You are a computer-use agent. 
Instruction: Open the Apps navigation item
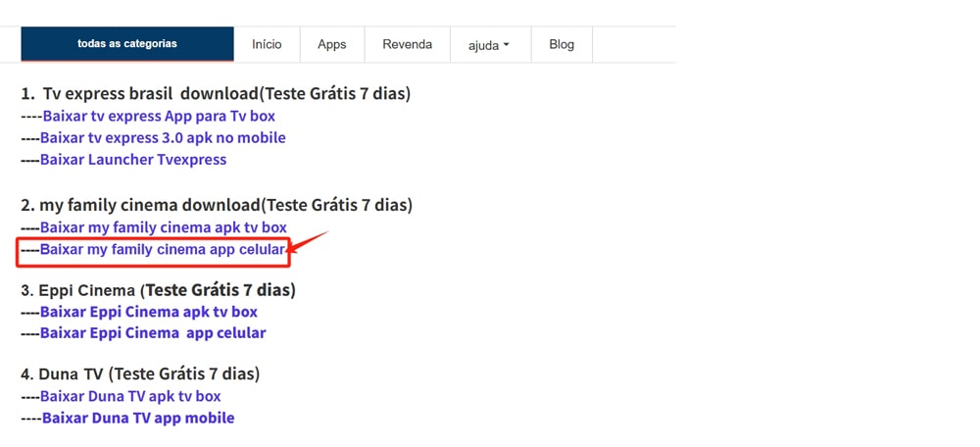point(332,44)
